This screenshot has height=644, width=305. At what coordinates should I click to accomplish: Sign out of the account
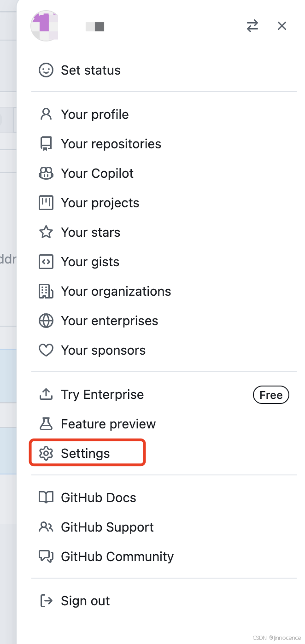pyautogui.click(x=85, y=601)
